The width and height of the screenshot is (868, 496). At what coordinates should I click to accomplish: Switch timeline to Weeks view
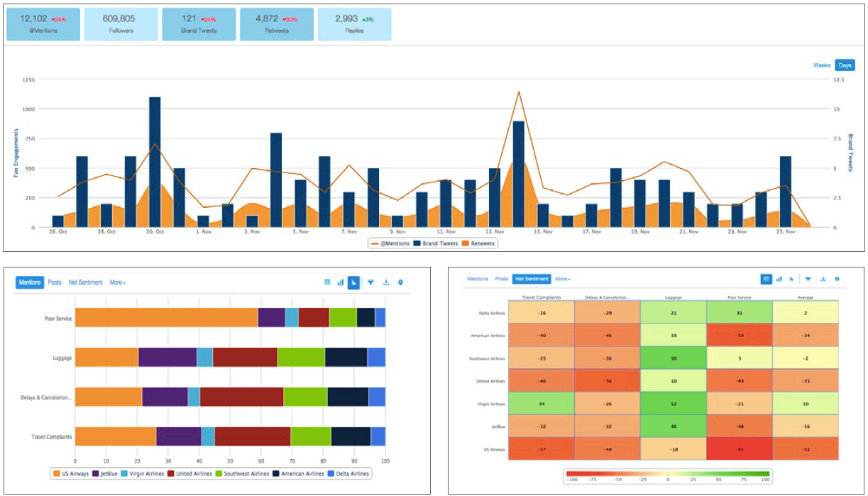[822, 65]
